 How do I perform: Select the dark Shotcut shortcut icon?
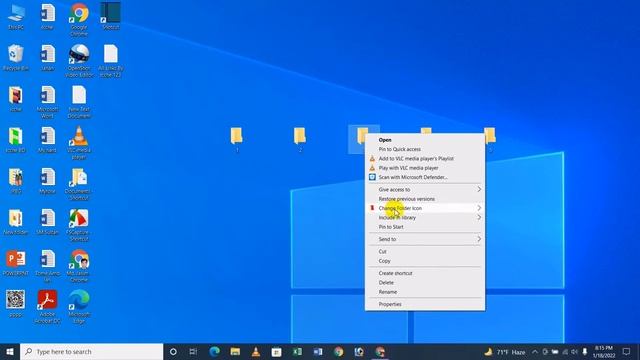click(111, 16)
